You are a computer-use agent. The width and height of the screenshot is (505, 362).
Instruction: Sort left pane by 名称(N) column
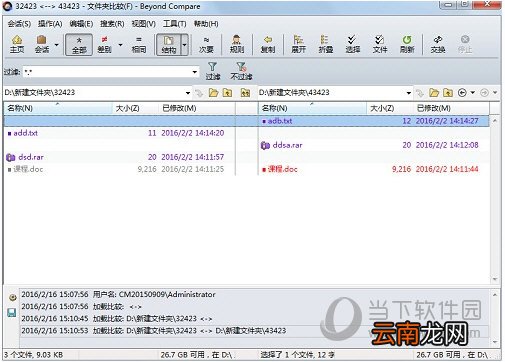click(58, 108)
